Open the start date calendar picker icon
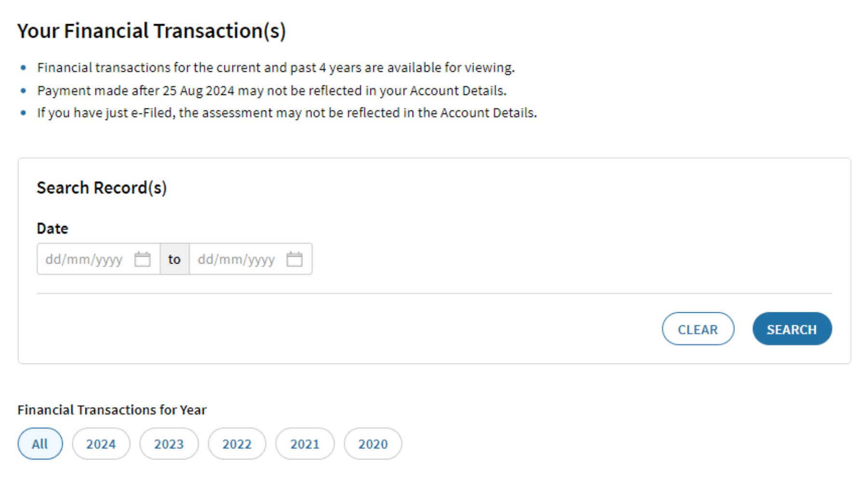868x482 pixels. 142,259
